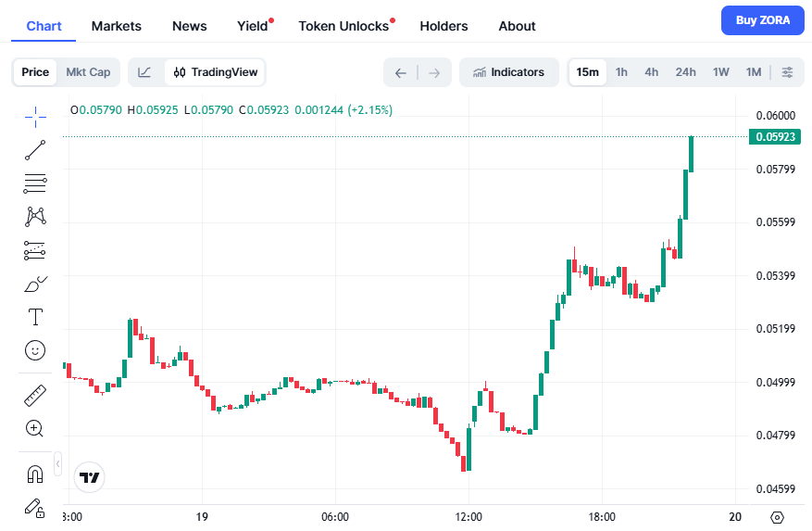Select the text annotation tool
The height and width of the screenshot is (531, 812).
pos(35,317)
